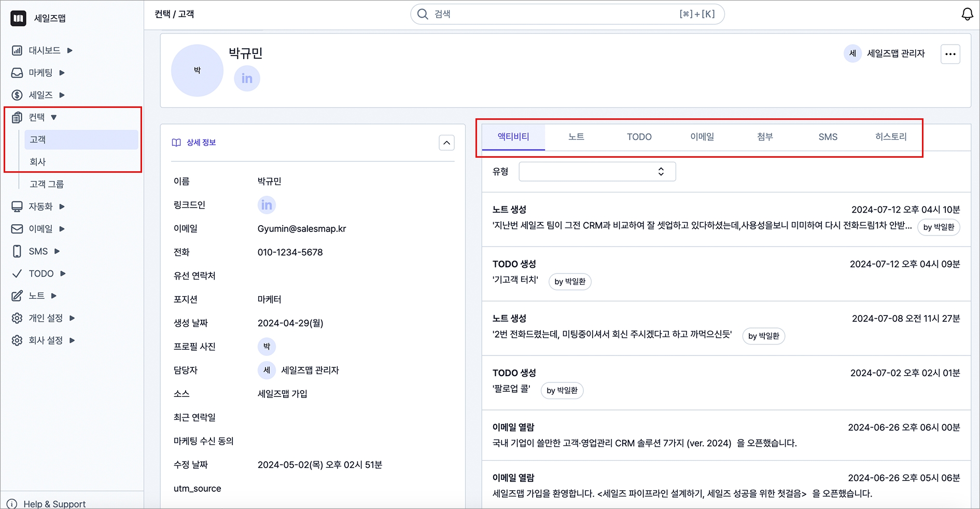Click the Gyumin@salesmap.kr email address

(302, 229)
